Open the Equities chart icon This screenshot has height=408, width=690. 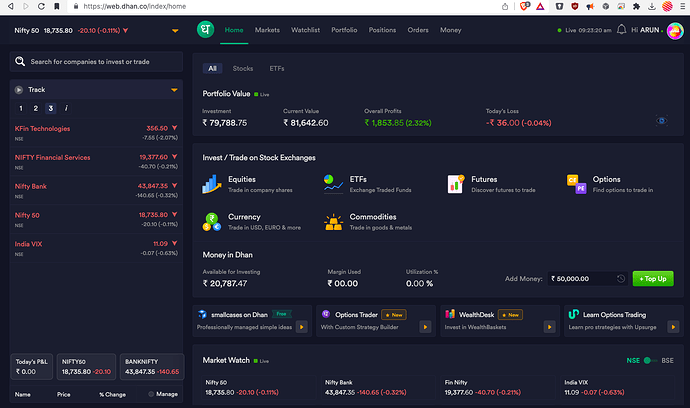coord(212,184)
